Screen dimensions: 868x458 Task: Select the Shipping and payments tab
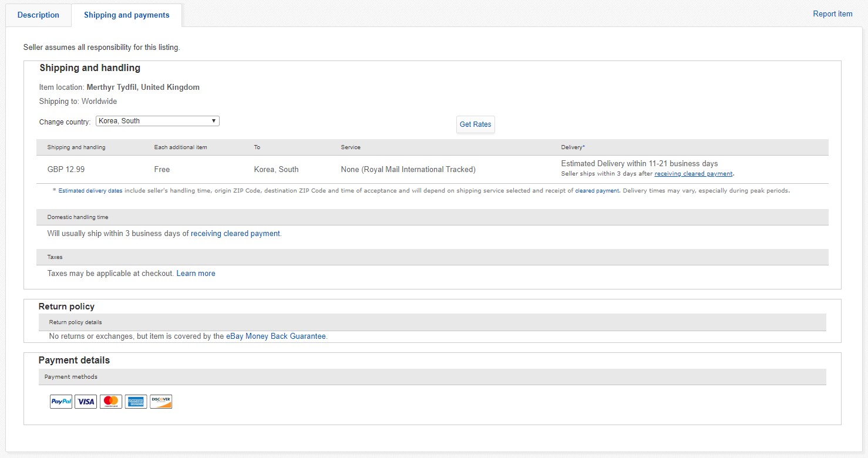(x=127, y=15)
